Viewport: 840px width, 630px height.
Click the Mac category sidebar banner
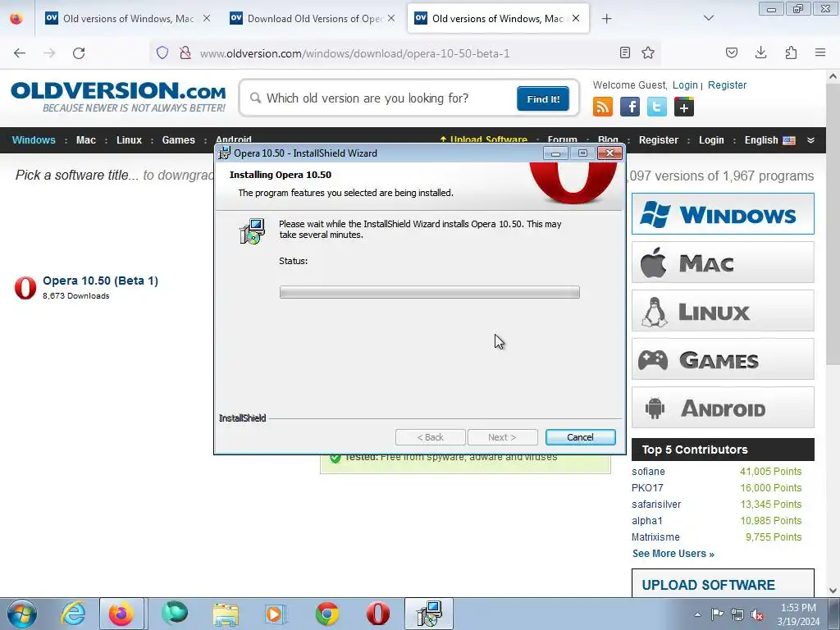click(723, 262)
